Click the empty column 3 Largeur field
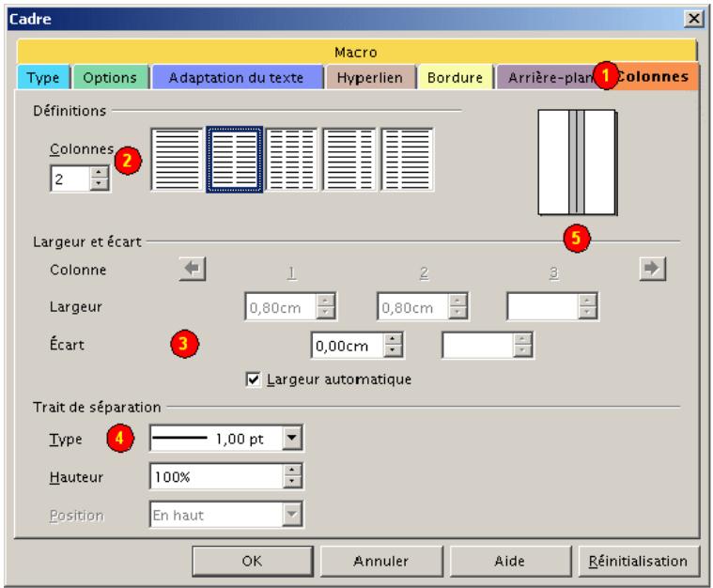This screenshot has width=713, height=588. (x=542, y=307)
